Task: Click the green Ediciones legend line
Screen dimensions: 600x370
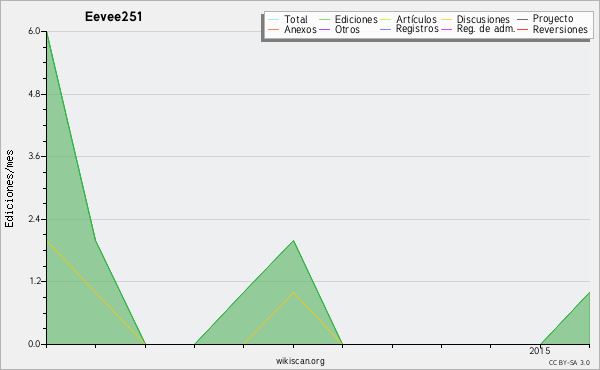Action: click(324, 20)
